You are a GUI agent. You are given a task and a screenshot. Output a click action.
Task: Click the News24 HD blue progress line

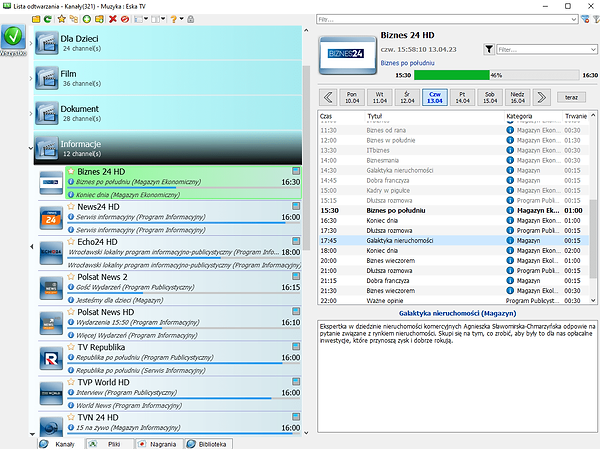[176, 223]
